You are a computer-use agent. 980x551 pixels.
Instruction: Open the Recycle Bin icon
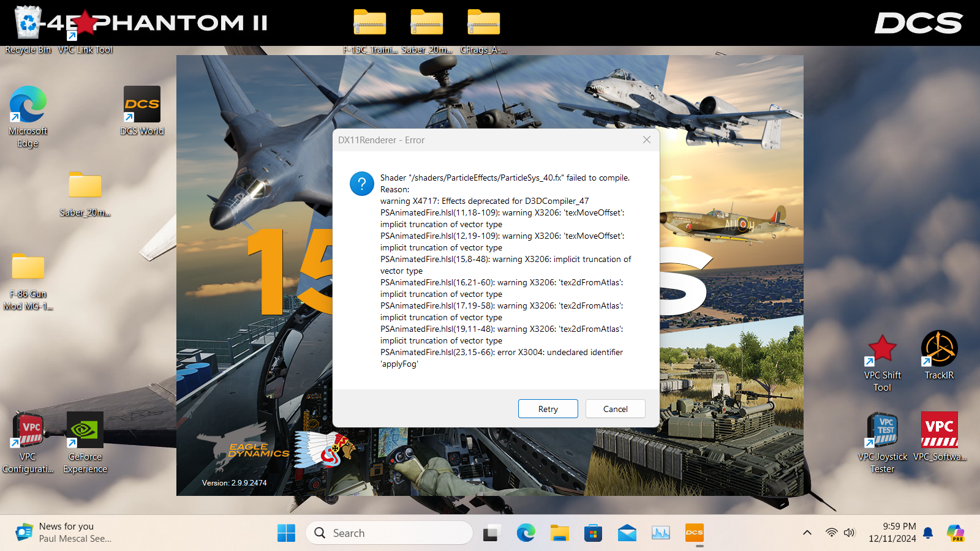[28, 29]
